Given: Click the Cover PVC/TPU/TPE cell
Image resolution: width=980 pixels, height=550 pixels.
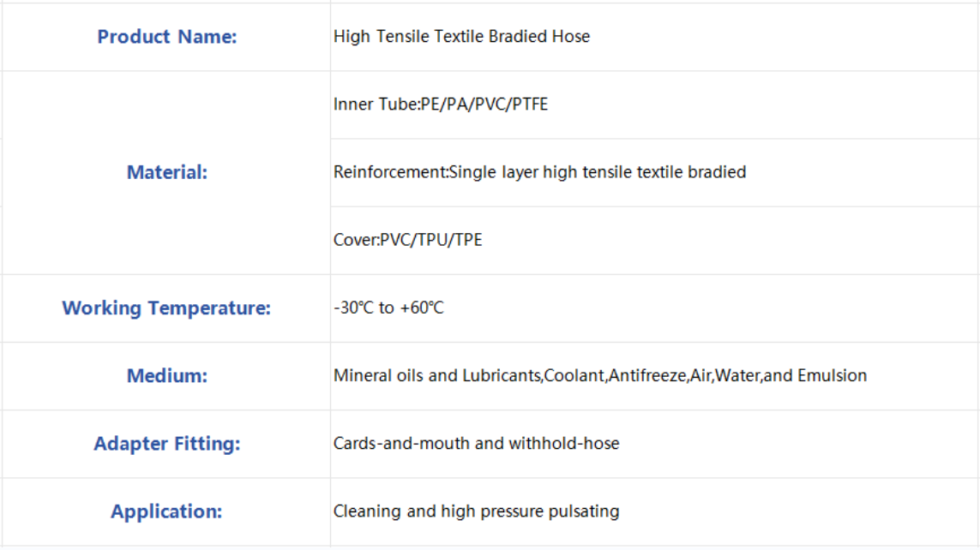Looking at the screenshot, I should tap(655, 241).
